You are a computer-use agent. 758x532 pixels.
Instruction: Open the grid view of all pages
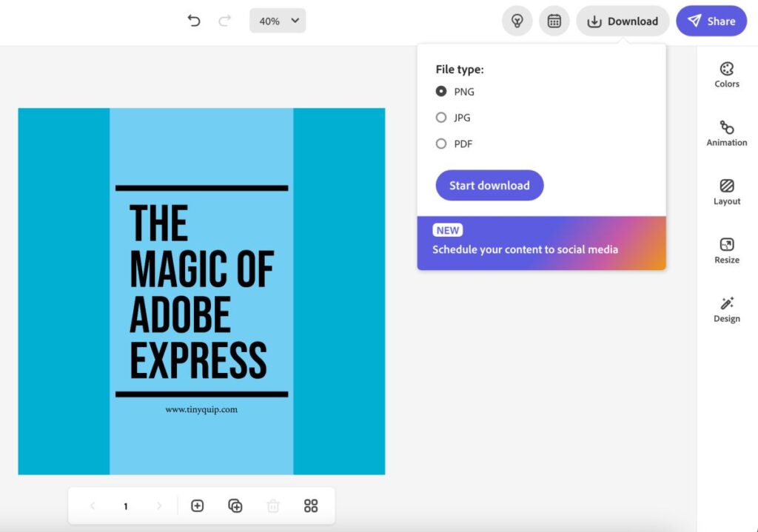coord(310,505)
